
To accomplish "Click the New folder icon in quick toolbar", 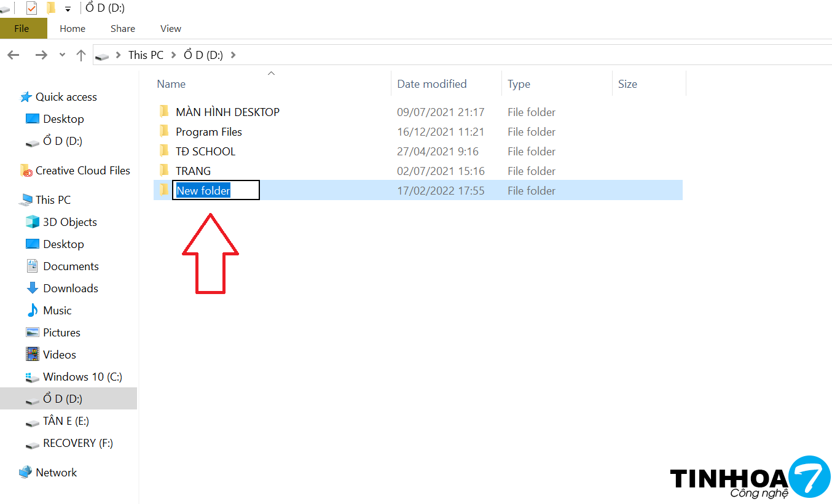I will pos(51,9).
